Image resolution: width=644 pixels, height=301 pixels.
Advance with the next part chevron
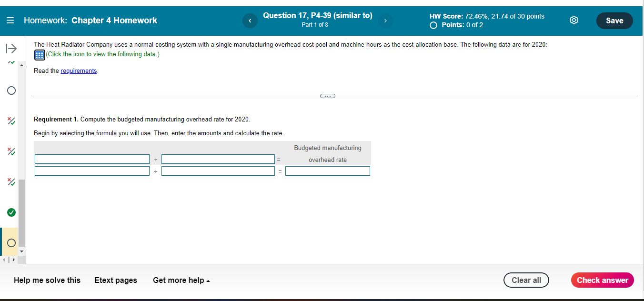pyautogui.click(x=385, y=20)
